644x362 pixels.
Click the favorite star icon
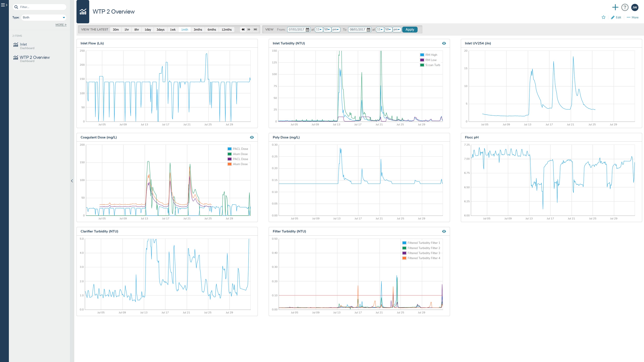click(604, 17)
